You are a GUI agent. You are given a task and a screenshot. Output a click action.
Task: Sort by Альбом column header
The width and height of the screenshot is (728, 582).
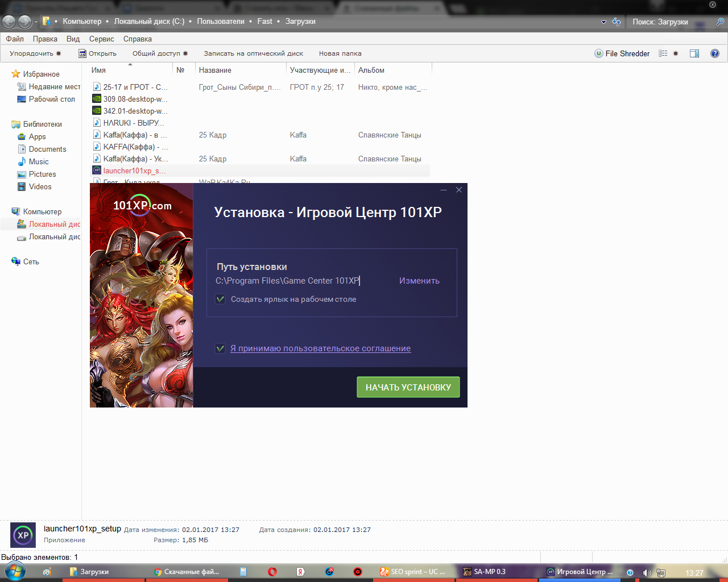click(x=394, y=70)
